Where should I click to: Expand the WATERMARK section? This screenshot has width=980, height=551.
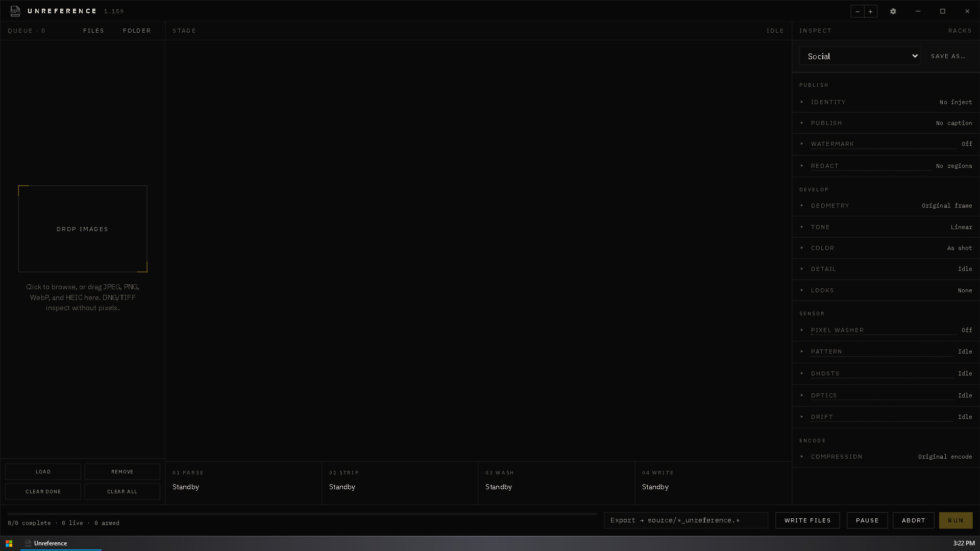[x=886, y=144]
